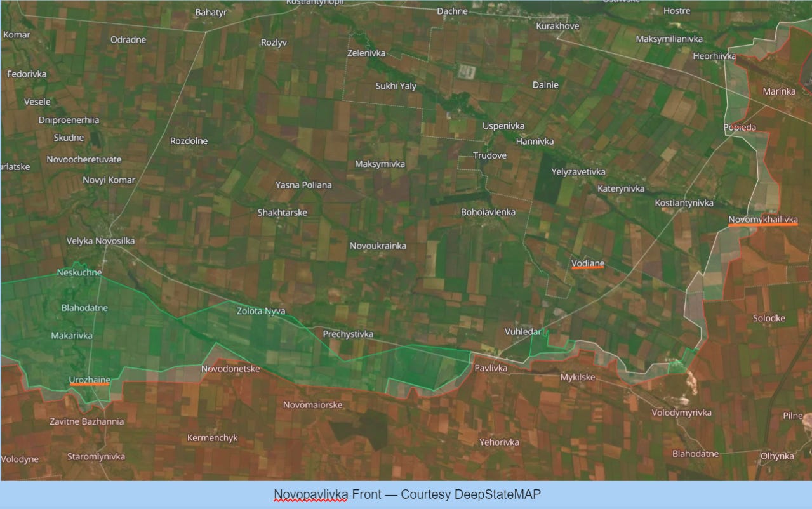Click the Kermenchyk label
Viewport: 812px width, 509px height.
(212, 438)
